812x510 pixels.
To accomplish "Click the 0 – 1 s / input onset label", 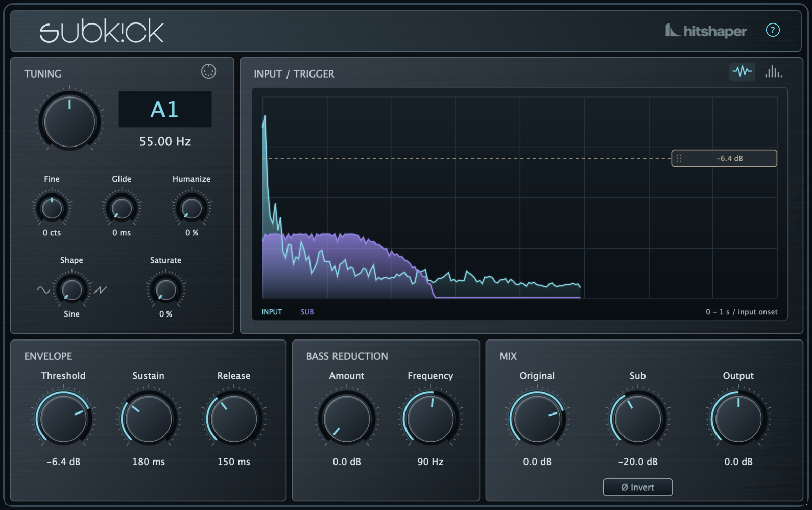I will click(x=742, y=312).
